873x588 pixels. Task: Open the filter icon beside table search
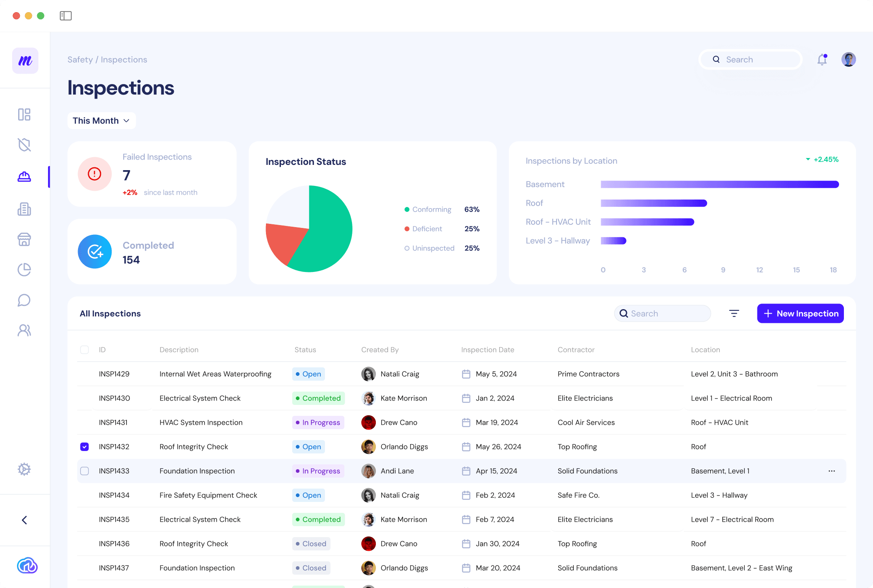[x=734, y=314]
